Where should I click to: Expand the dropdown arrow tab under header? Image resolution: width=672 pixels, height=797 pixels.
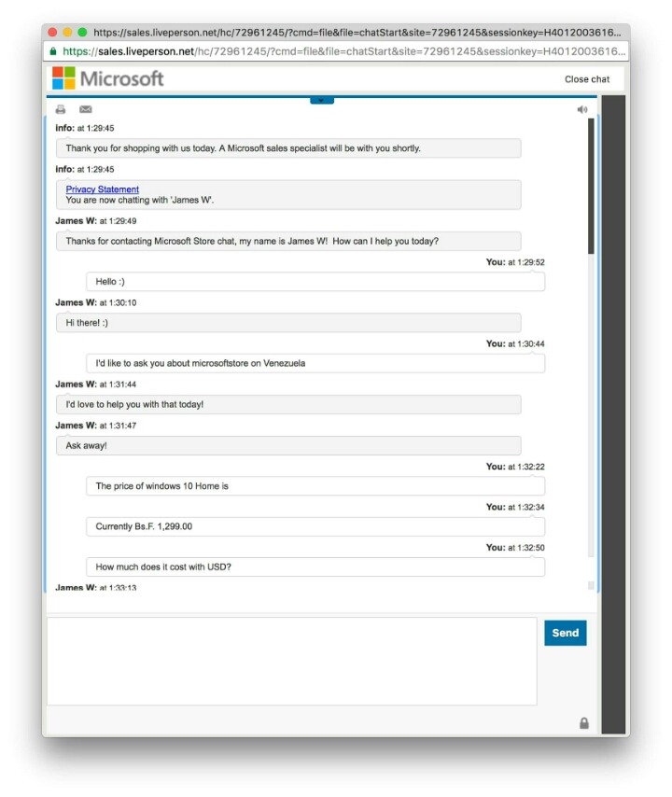pyautogui.click(x=321, y=100)
